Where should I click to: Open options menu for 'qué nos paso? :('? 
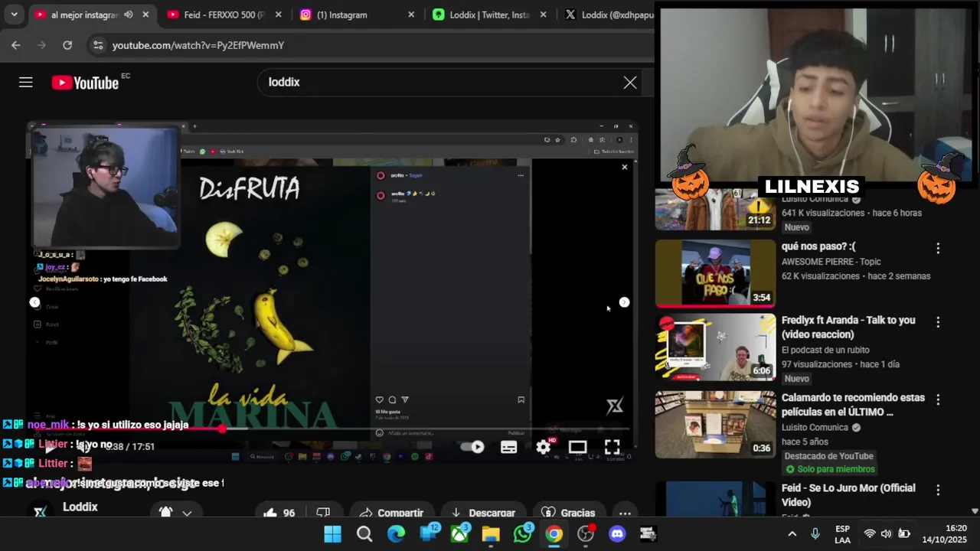938,249
